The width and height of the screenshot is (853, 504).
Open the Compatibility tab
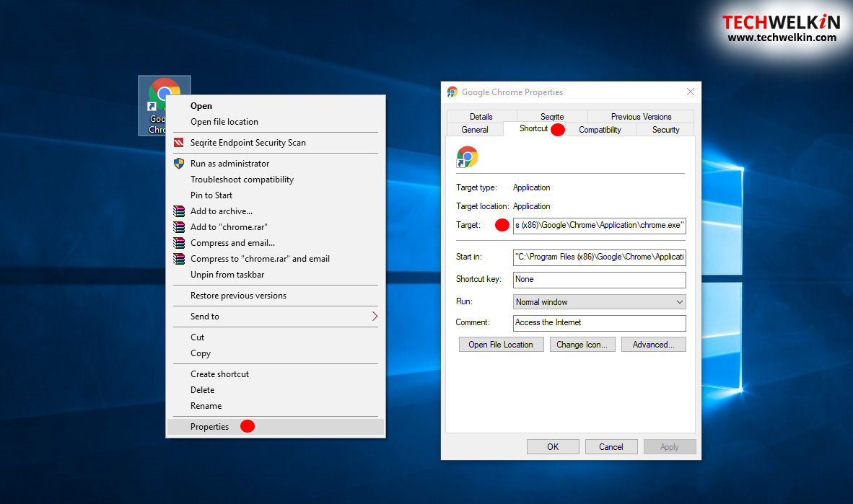(x=600, y=129)
